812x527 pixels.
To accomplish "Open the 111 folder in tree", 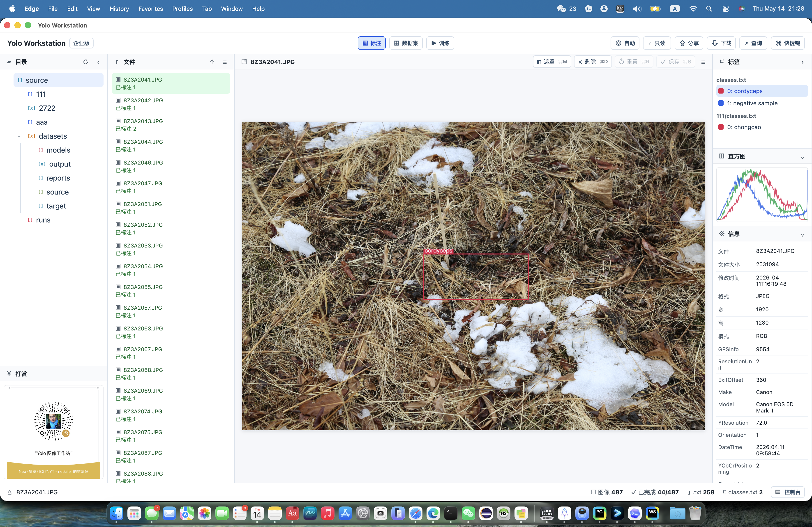I will 41,94.
